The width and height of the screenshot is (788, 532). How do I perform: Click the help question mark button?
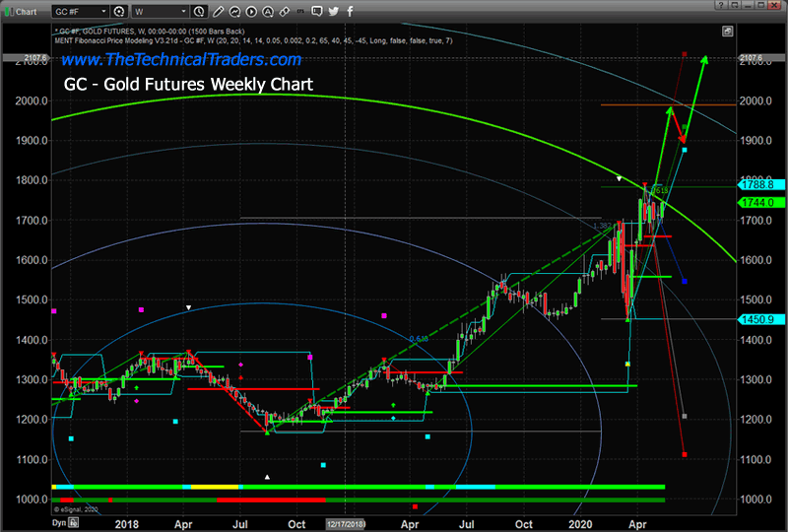[x=721, y=5]
